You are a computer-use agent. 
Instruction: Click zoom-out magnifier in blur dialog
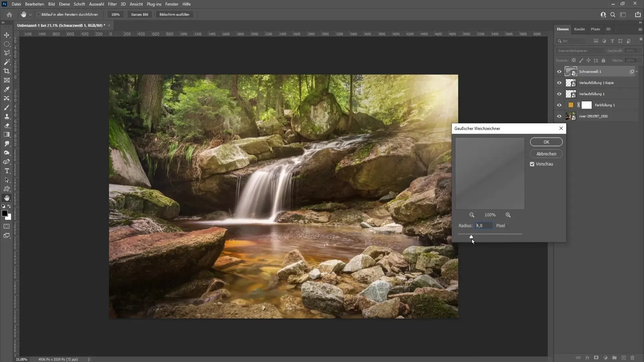[x=472, y=215]
